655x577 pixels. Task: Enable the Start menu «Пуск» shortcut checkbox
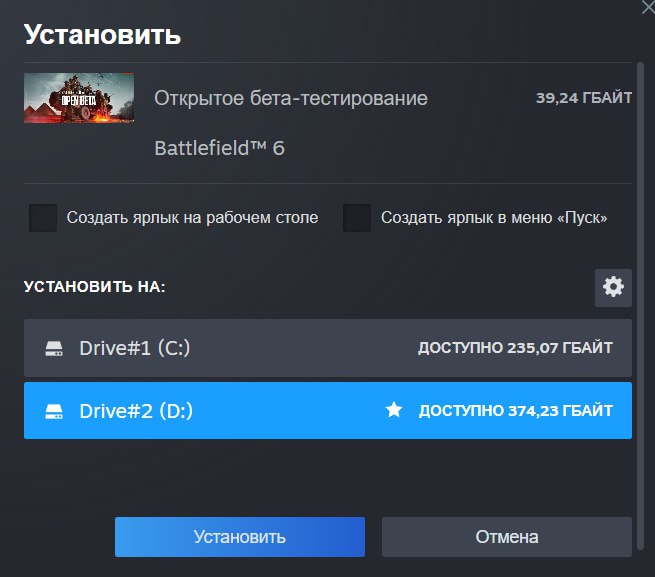356,217
